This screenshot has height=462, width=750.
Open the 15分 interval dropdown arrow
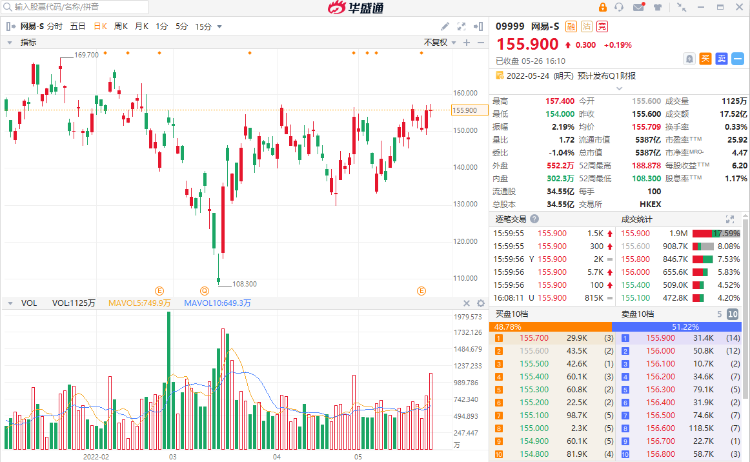point(220,27)
